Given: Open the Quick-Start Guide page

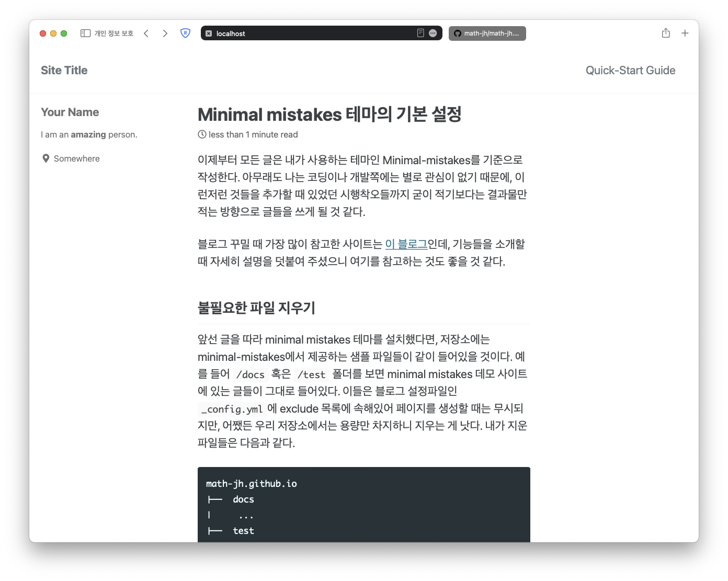Looking at the screenshot, I should click(x=630, y=70).
